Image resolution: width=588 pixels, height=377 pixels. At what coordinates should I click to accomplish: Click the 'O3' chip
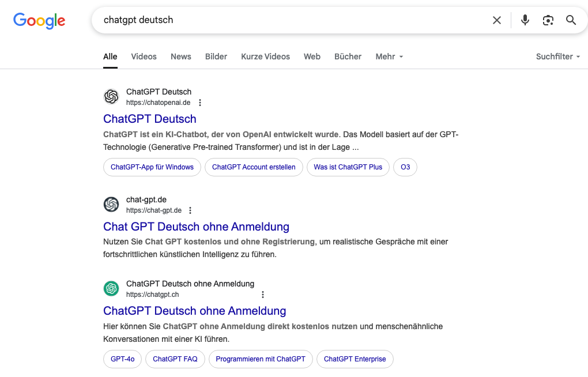click(x=405, y=167)
